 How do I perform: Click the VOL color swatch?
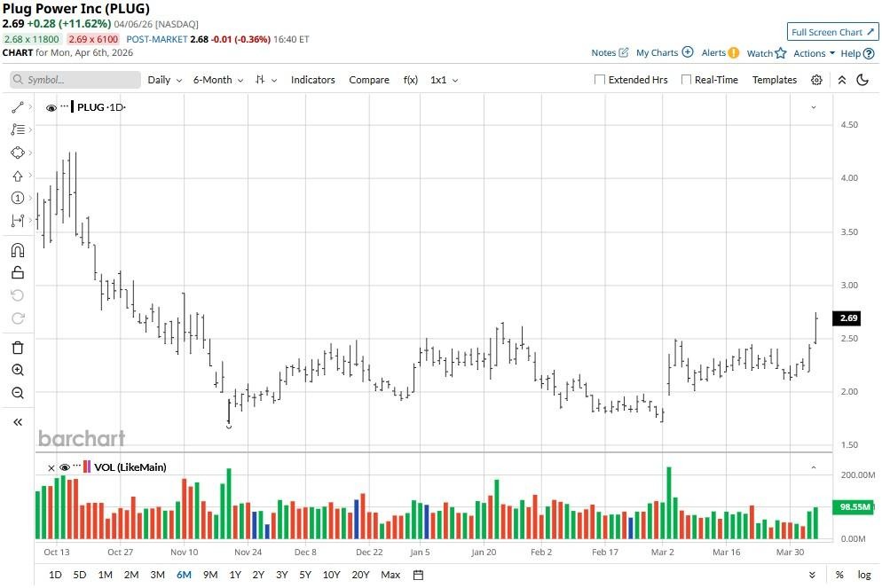[x=87, y=466]
